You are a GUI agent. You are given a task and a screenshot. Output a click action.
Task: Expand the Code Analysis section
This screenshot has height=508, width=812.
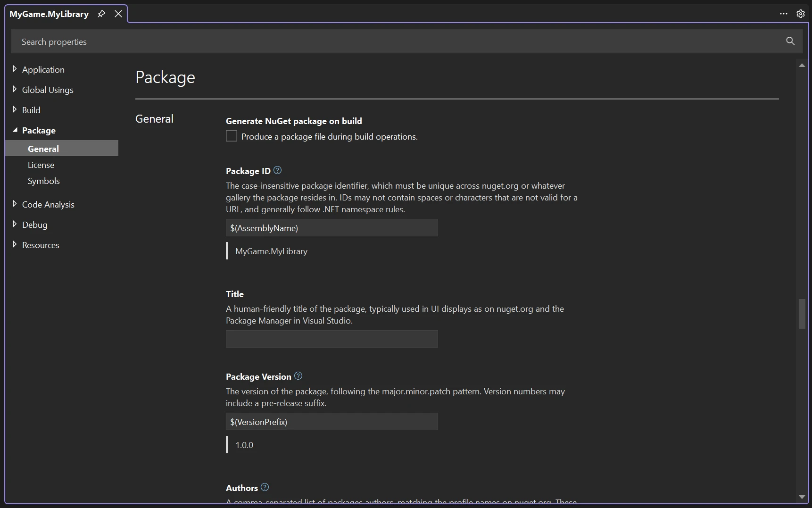[x=15, y=204]
